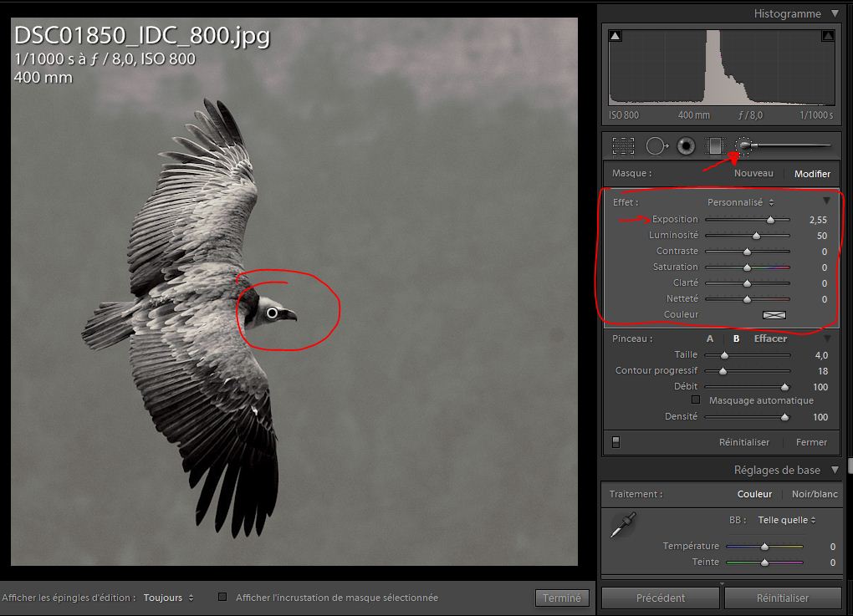Open the Effet Personnalisé preset dropdown
Viewport: 853px width, 616px height.
point(740,202)
